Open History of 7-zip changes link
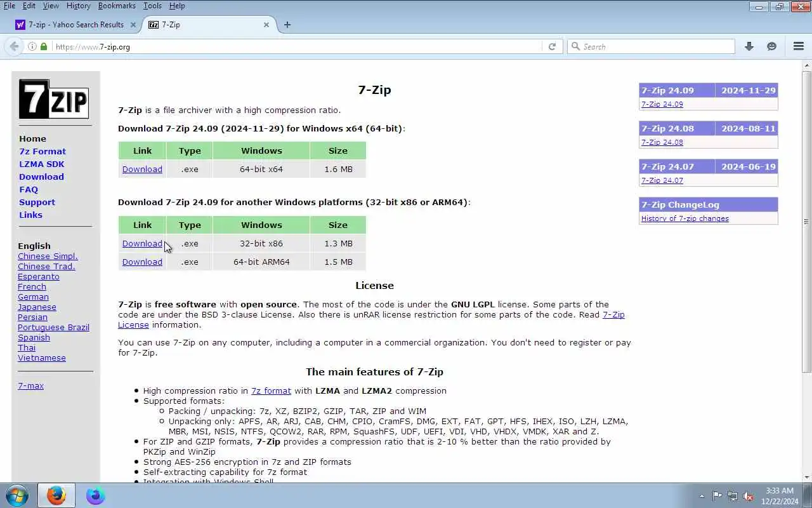Screen dimensions: 812x508 [x=685, y=218]
